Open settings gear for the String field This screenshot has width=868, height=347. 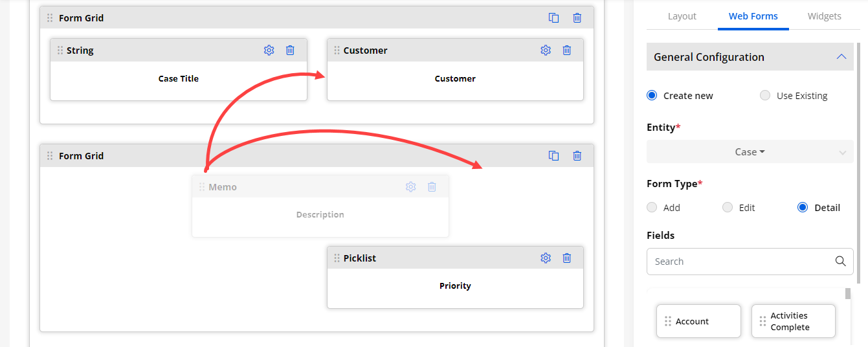269,50
